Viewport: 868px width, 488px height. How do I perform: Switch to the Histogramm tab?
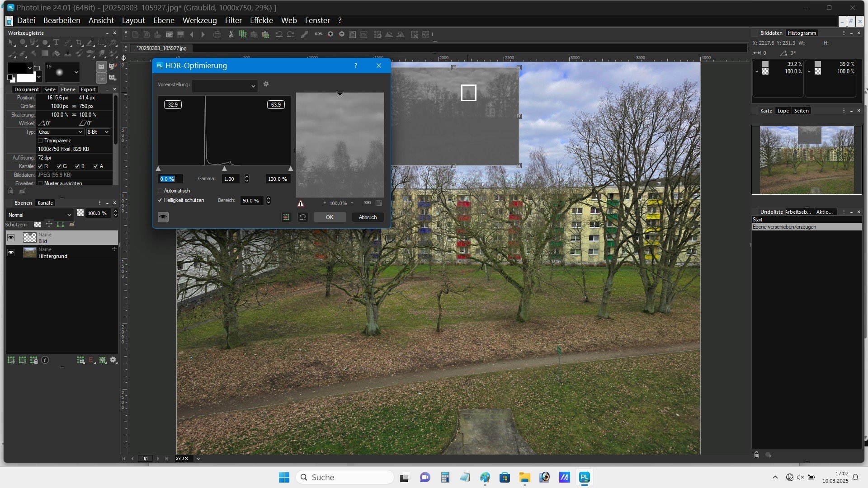pos(801,33)
